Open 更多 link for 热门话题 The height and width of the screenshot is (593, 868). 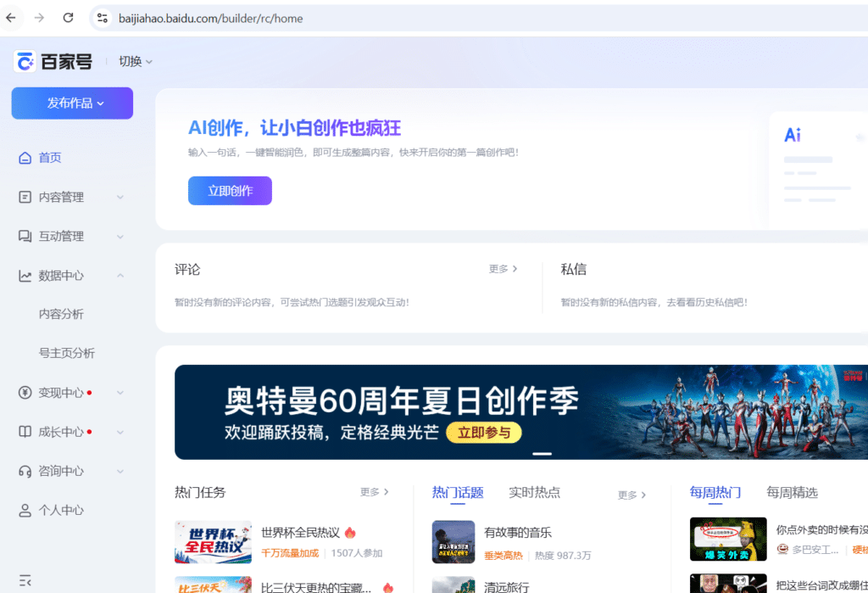[632, 495]
